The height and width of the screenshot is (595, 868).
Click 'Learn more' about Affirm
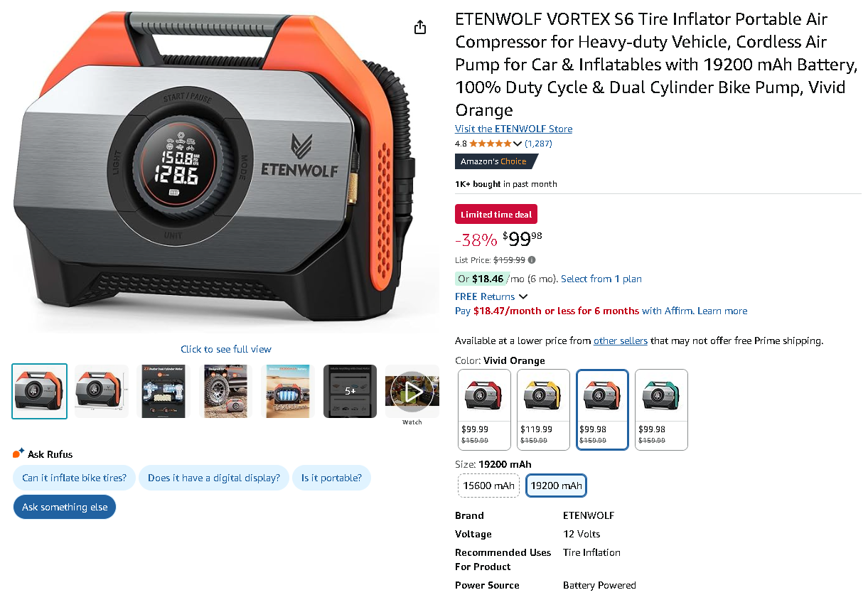coord(722,311)
